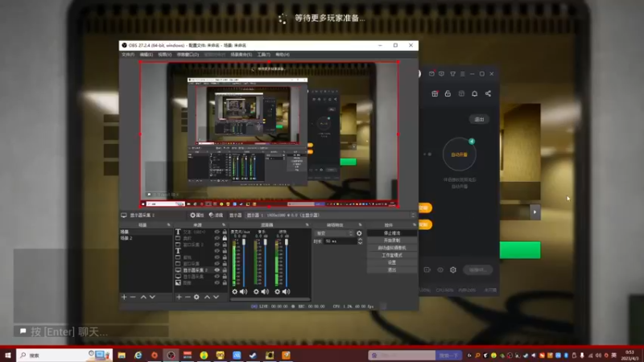The height and width of the screenshot is (362, 644).
Task: Click the 按 [Enter] 聊天 chat box
Action: [91, 331]
